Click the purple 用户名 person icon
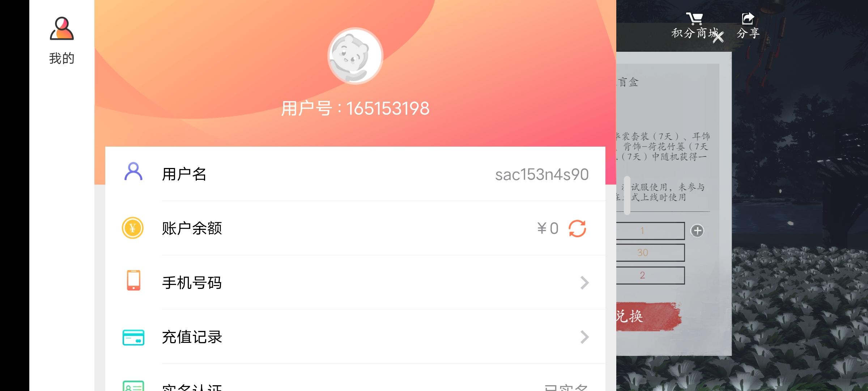Image resolution: width=868 pixels, height=391 pixels. point(133,172)
